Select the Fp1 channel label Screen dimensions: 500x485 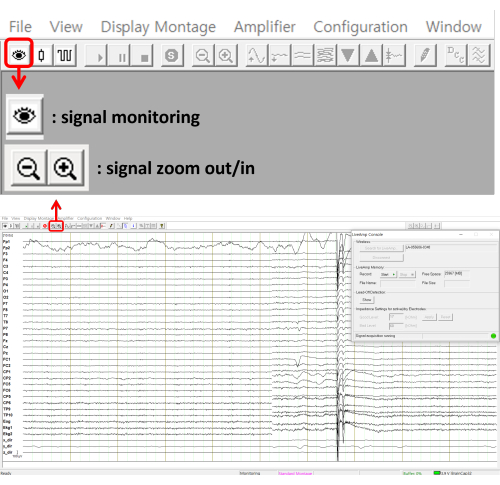pyautogui.click(x=7, y=242)
